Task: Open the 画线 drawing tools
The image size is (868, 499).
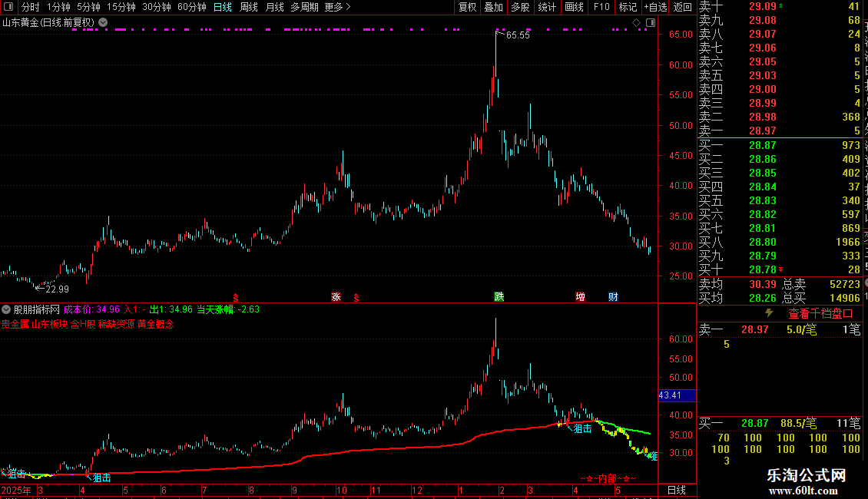Action: coord(574,7)
